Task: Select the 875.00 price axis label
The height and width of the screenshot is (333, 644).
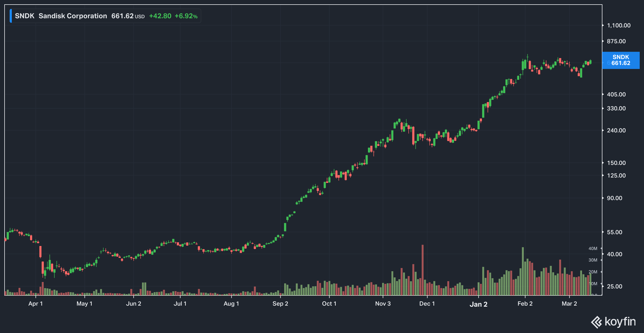Action: (616, 41)
